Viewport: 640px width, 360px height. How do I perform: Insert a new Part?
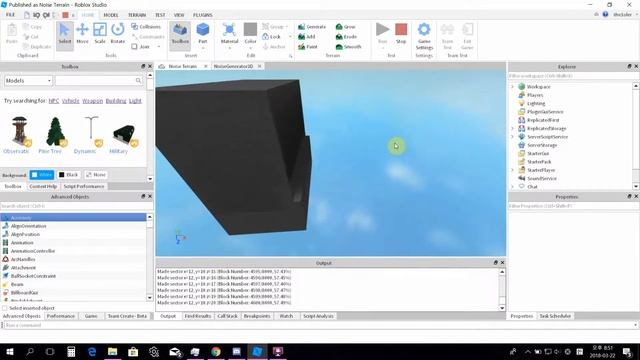tap(203, 32)
